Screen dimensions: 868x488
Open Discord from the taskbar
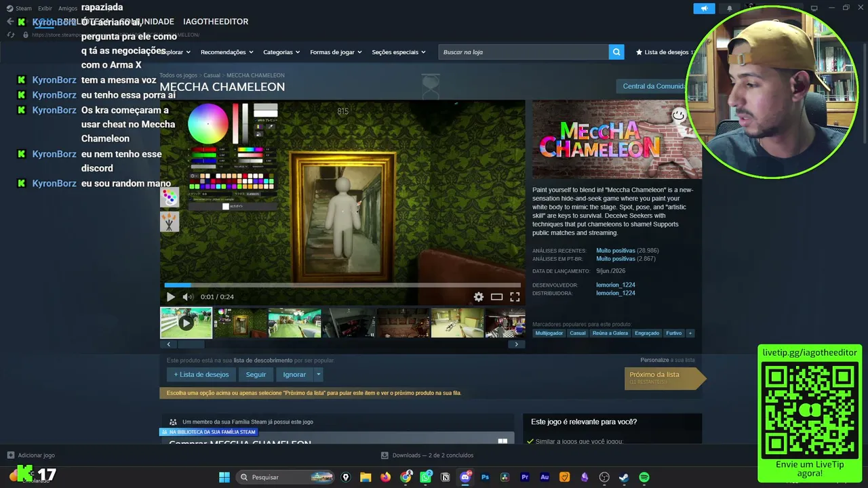click(x=465, y=477)
